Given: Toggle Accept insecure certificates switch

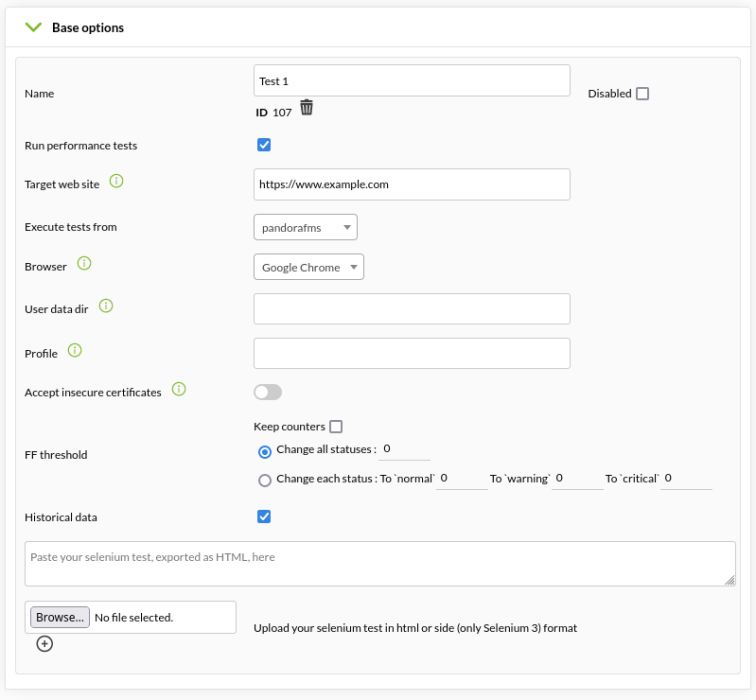Looking at the screenshot, I should point(268,392).
